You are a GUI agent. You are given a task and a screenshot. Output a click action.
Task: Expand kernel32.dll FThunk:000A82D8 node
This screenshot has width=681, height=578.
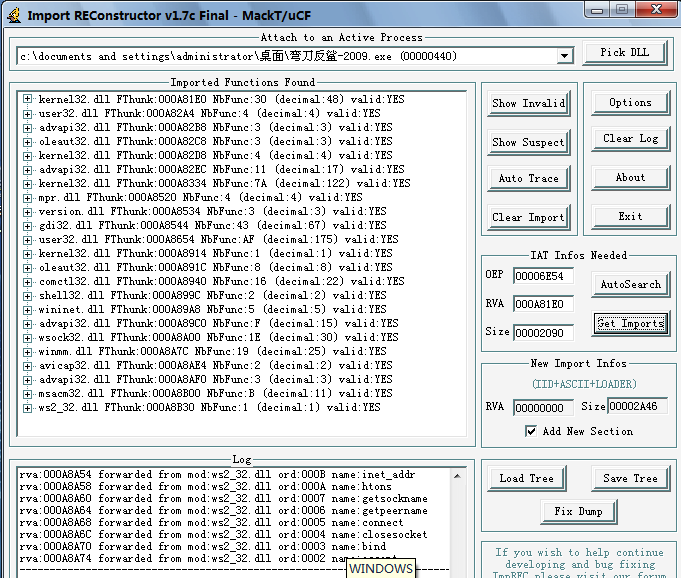[x=27, y=155]
